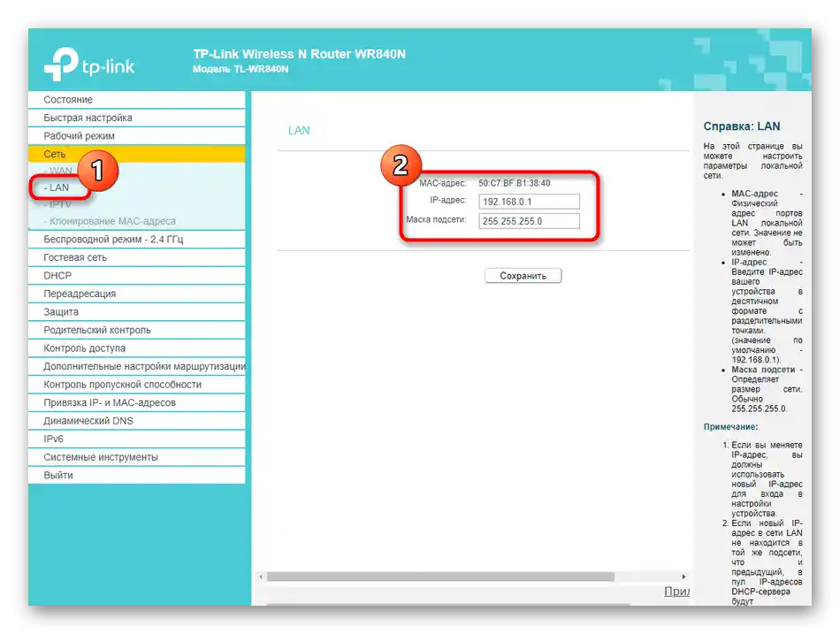
Task: Click the MAC address value 50:C7:BF:B1:38:40
Action: pyautogui.click(x=515, y=183)
